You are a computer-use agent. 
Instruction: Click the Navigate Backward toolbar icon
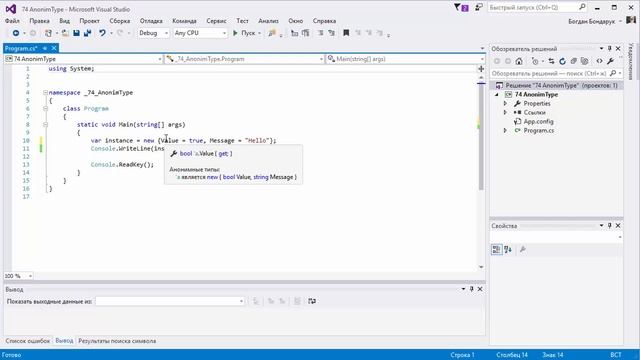pyautogui.click(x=16, y=33)
